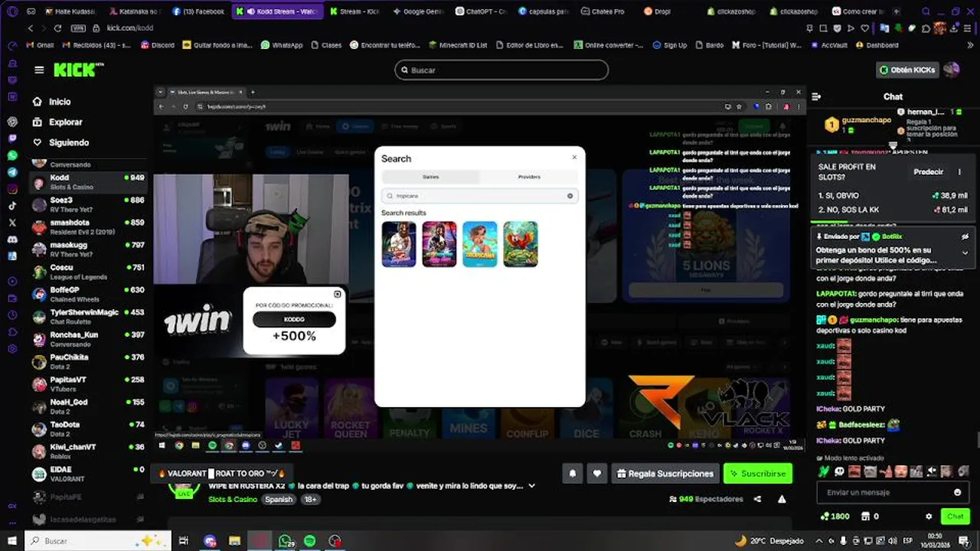Close the Search dialog in the stream
This screenshot has width=980, height=551.
pyautogui.click(x=574, y=157)
